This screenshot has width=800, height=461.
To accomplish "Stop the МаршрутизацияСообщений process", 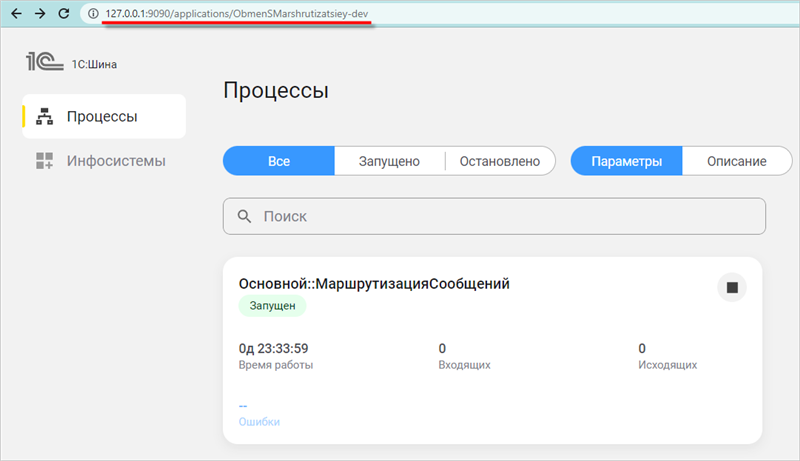I will [732, 288].
